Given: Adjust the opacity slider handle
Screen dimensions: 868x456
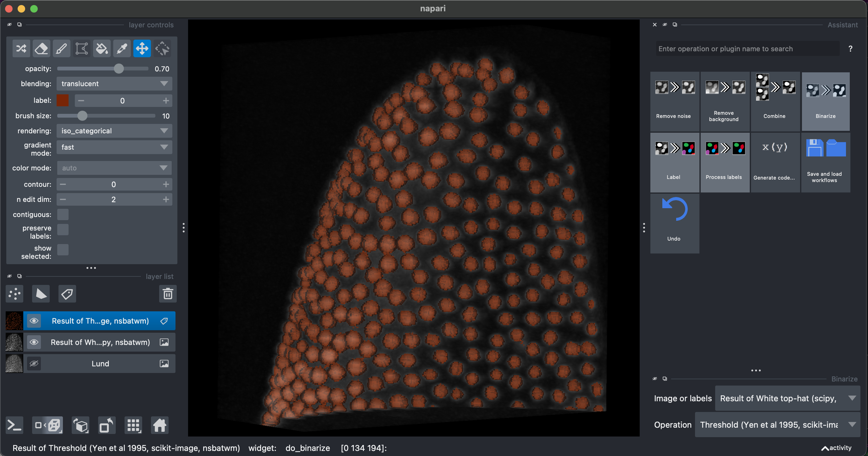Looking at the screenshot, I should 119,69.
